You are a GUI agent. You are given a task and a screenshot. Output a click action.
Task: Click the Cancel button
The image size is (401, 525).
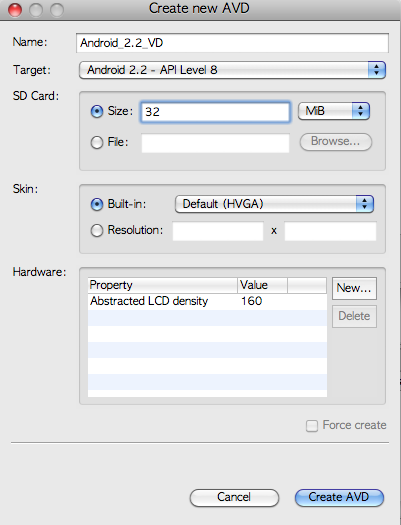pos(234,497)
